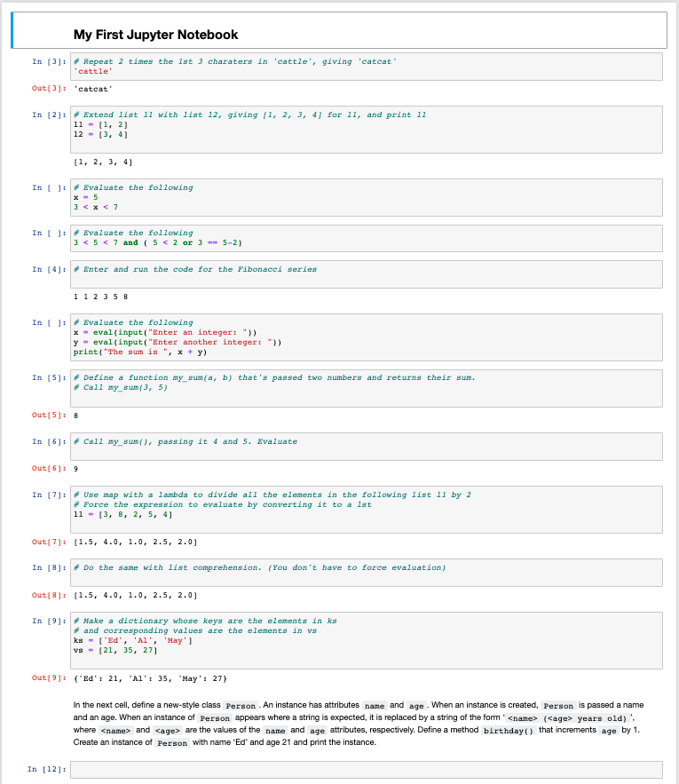679x784 pixels.
Task: Click the cell with '3 < 5 < 7 and' expression
Action: point(367,238)
